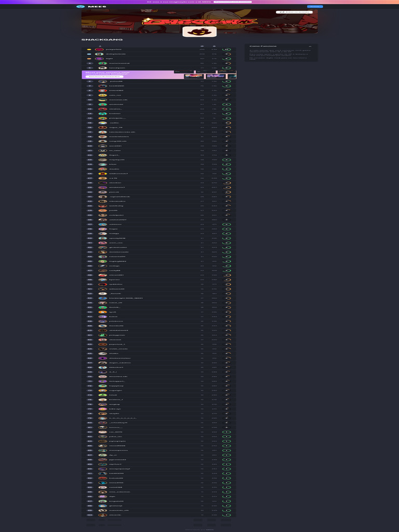Screen dimensions: 399x532
Task: Click the white button in the top promo banner
Action: point(233,2)
